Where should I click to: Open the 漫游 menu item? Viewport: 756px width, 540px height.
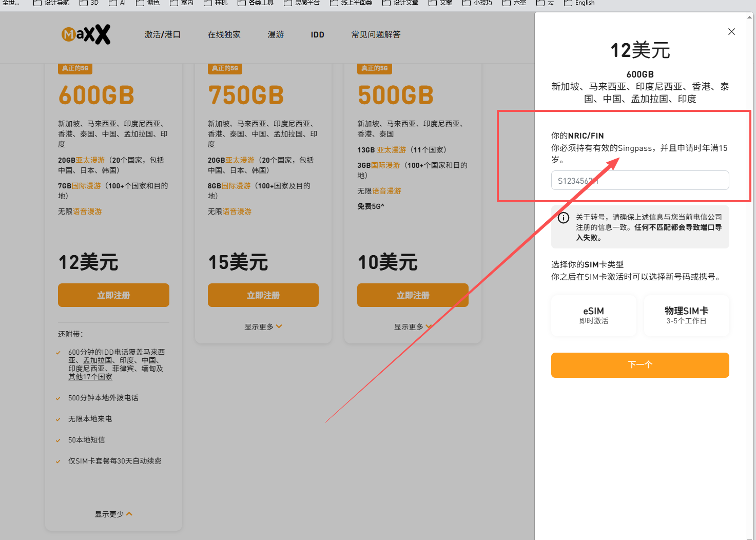pos(276,34)
